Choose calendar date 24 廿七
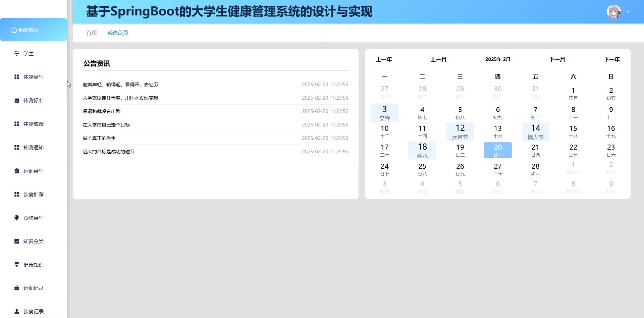 tap(385, 169)
